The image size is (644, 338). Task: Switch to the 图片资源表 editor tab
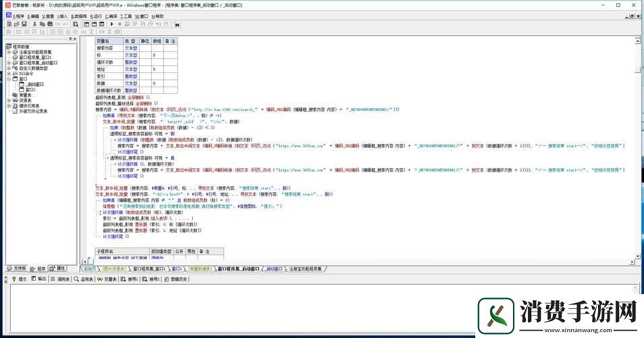pos(114,269)
